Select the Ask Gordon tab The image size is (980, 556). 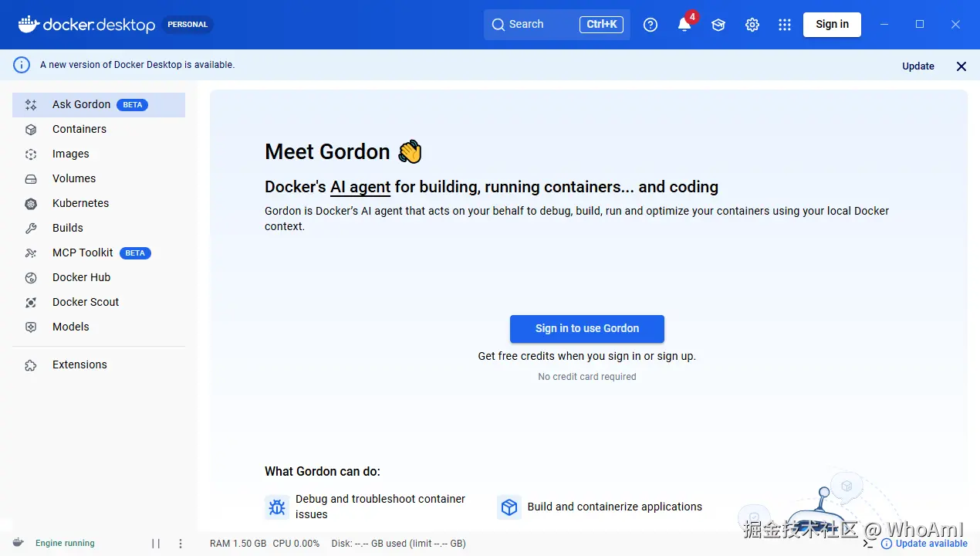point(81,104)
